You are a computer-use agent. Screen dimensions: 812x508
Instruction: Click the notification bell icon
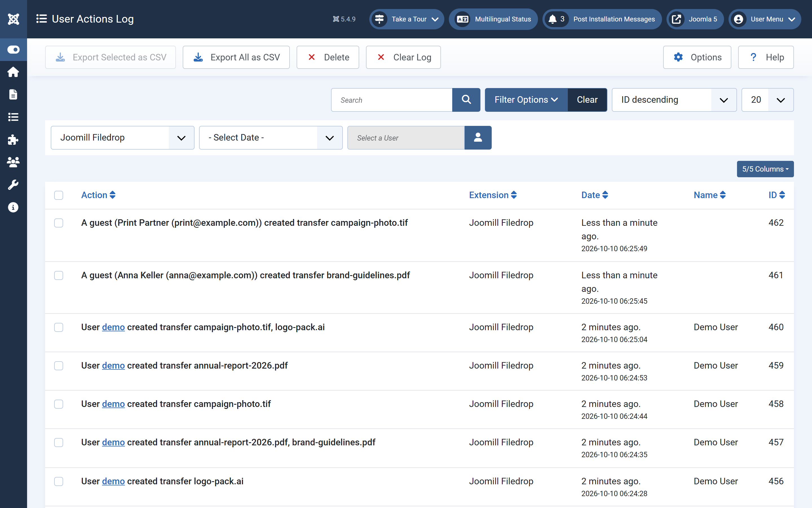tap(552, 19)
